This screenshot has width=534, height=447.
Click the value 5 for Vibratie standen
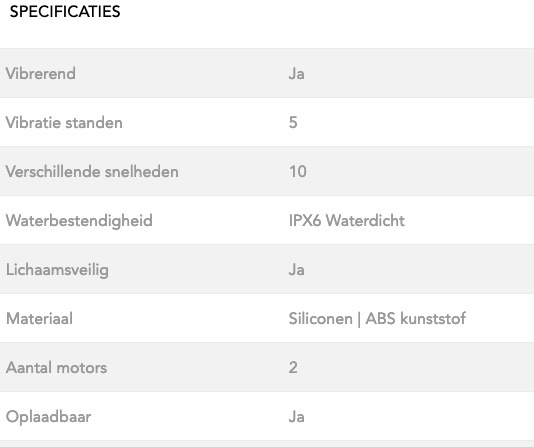(x=293, y=123)
